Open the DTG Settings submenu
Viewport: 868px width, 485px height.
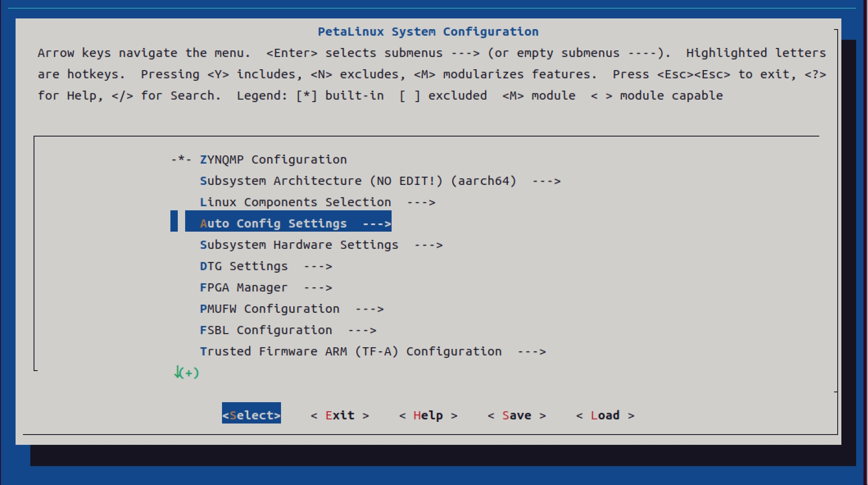click(x=266, y=266)
